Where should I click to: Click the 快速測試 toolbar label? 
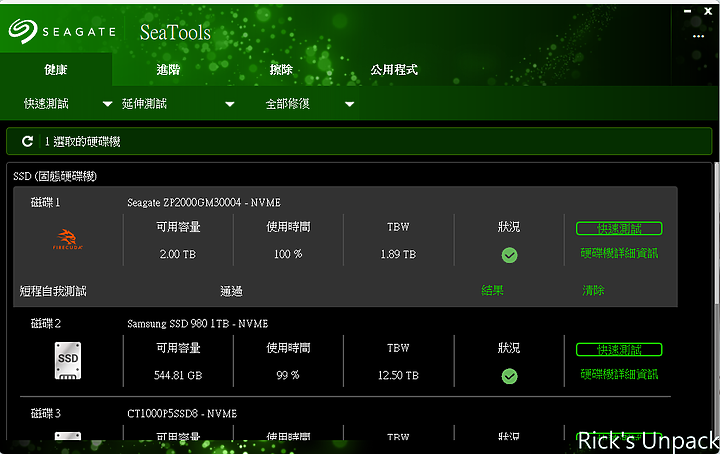tap(46, 104)
